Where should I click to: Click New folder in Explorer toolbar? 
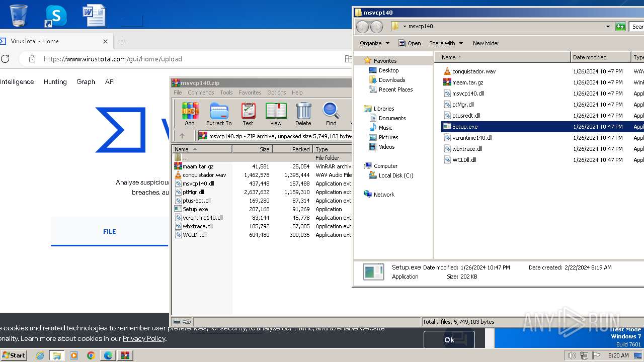click(486, 43)
